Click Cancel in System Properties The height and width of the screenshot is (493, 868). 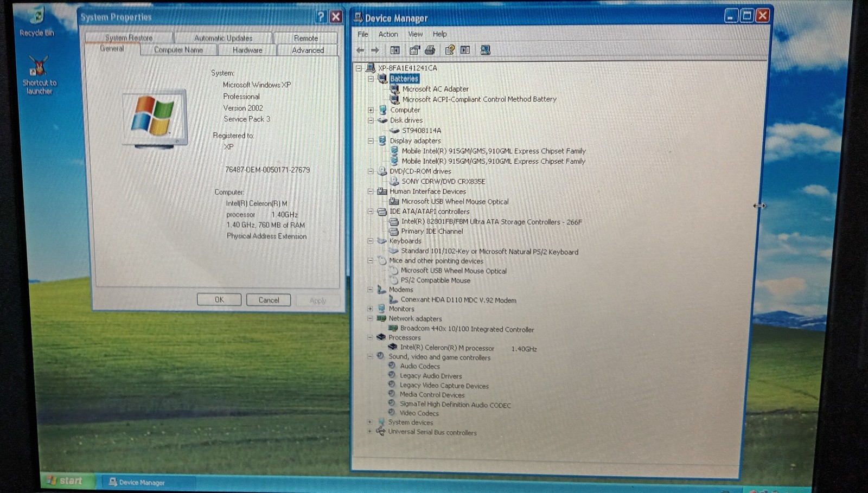tap(269, 300)
